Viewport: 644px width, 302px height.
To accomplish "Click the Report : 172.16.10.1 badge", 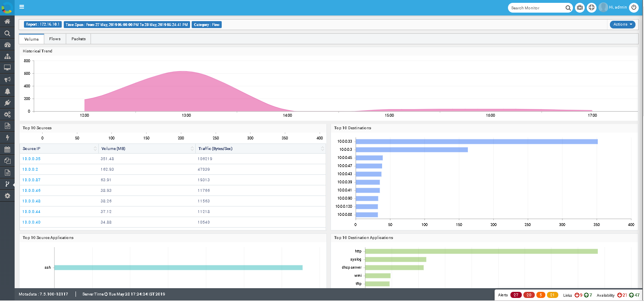I will click(x=43, y=24).
